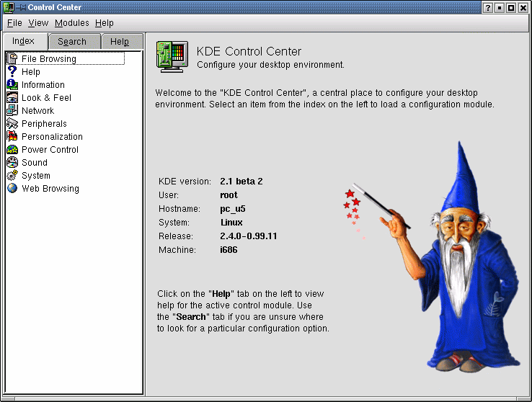This screenshot has height=402, width=532.
Task: Click the machine value i686
Action: 229,250
